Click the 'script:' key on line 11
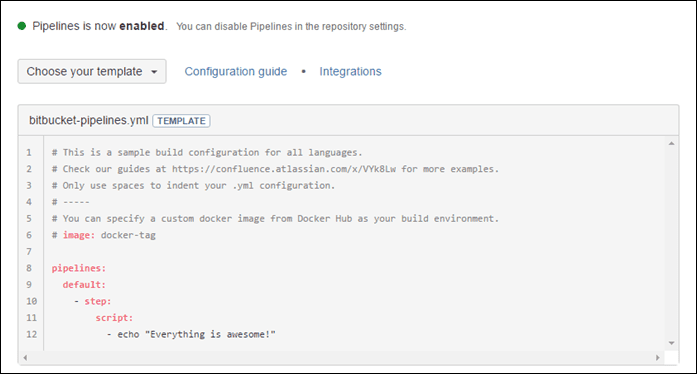This screenshot has height=374, width=697. (x=114, y=318)
